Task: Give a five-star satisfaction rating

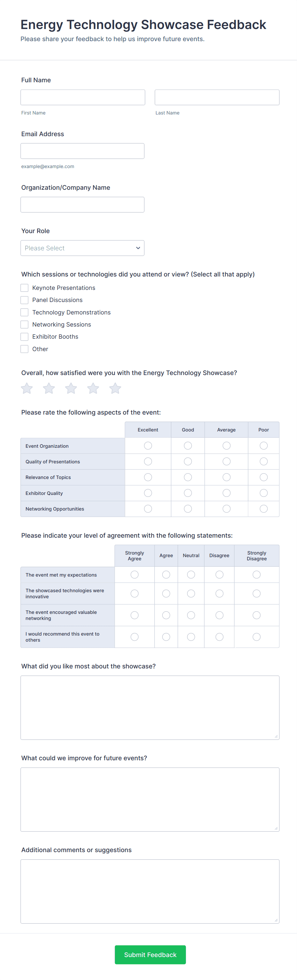Action: pos(115,388)
